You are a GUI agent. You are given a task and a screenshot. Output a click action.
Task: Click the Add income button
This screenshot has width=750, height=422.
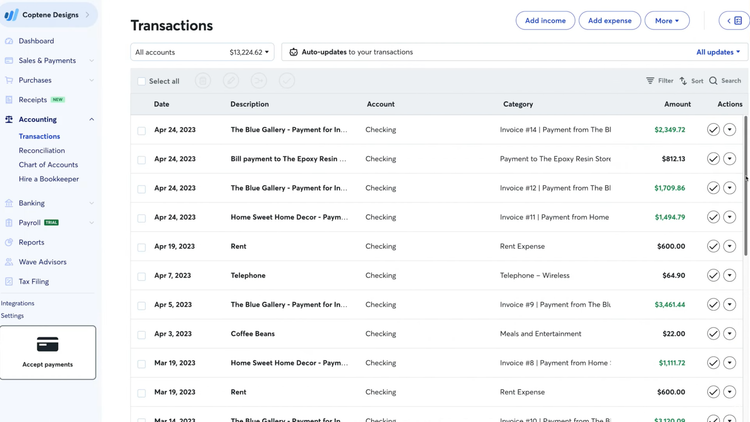[x=545, y=21]
